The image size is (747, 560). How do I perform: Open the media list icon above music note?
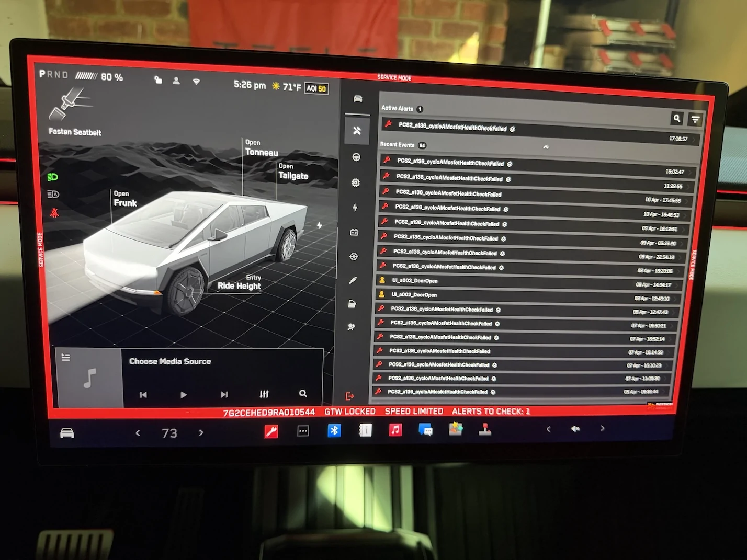coord(65,358)
